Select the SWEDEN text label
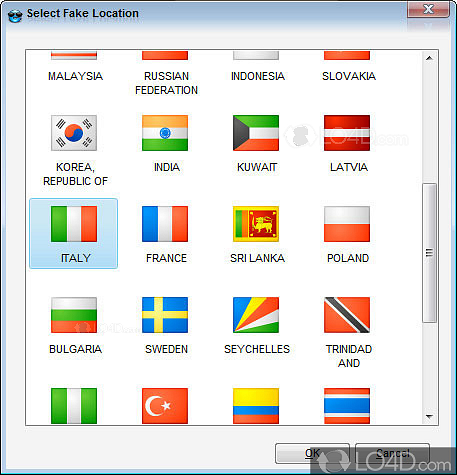The width and height of the screenshot is (457, 475). pyautogui.click(x=166, y=349)
